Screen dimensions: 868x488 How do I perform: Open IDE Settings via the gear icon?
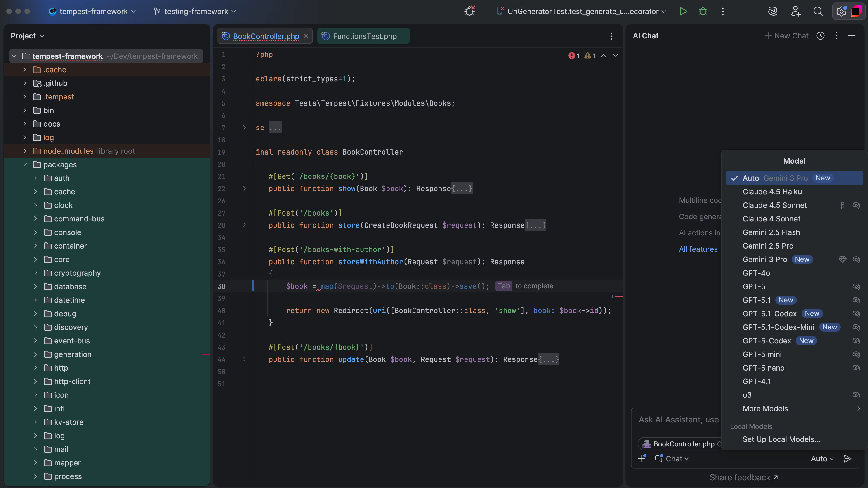pyautogui.click(x=841, y=11)
